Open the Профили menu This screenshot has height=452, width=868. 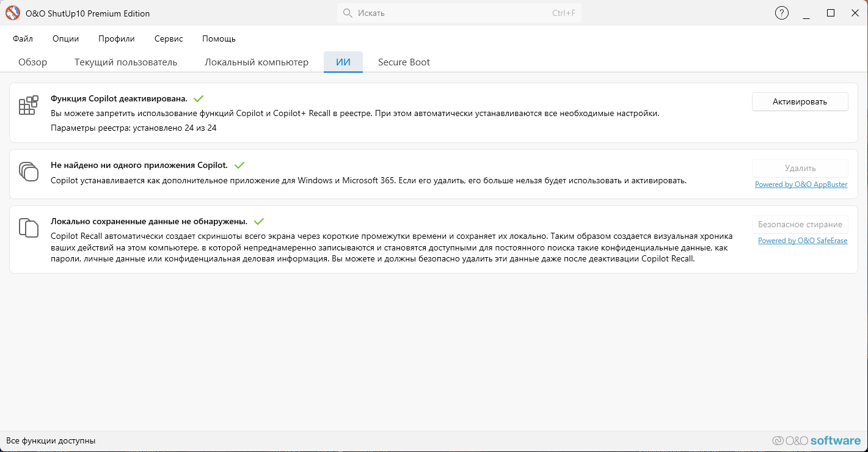pos(117,38)
